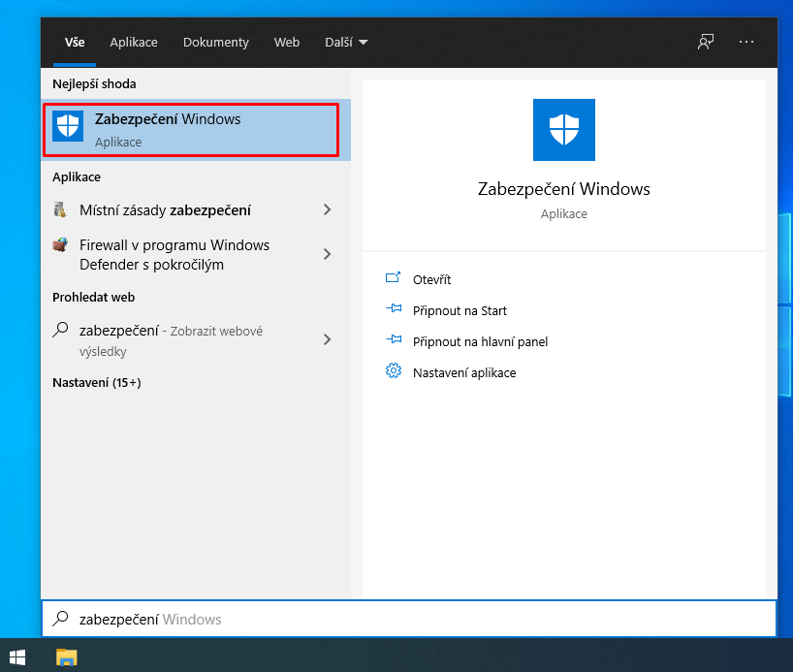Open the Nastavení (15+) group

click(x=97, y=383)
